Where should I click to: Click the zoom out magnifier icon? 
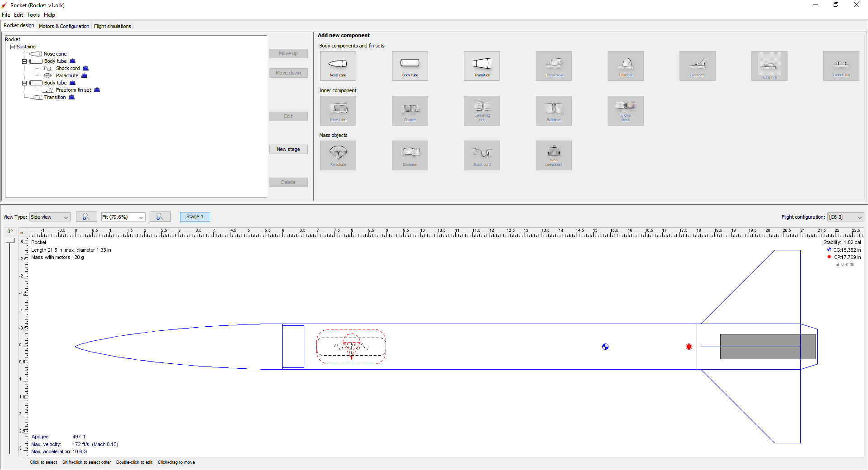(86, 217)
